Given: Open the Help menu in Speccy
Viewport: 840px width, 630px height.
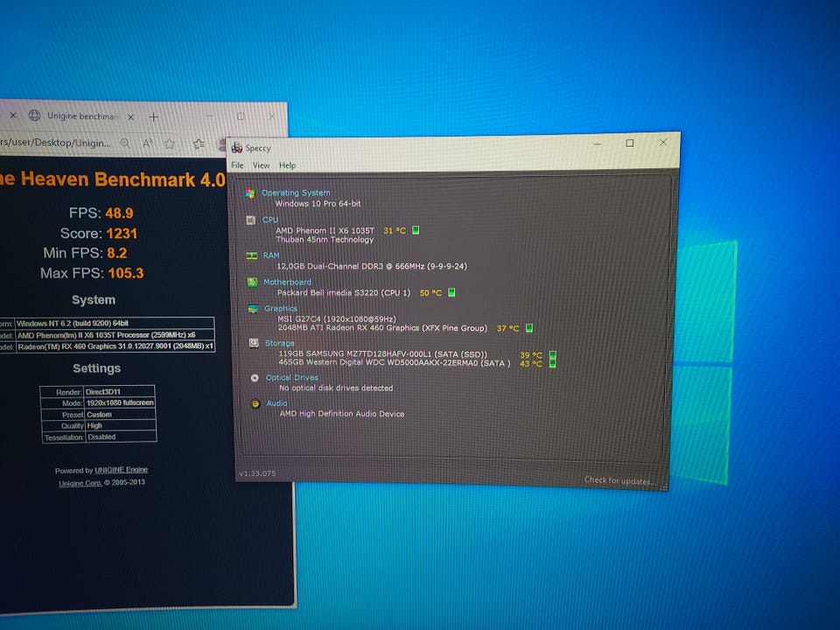Looking at the screenshot, I should point(287,165).
